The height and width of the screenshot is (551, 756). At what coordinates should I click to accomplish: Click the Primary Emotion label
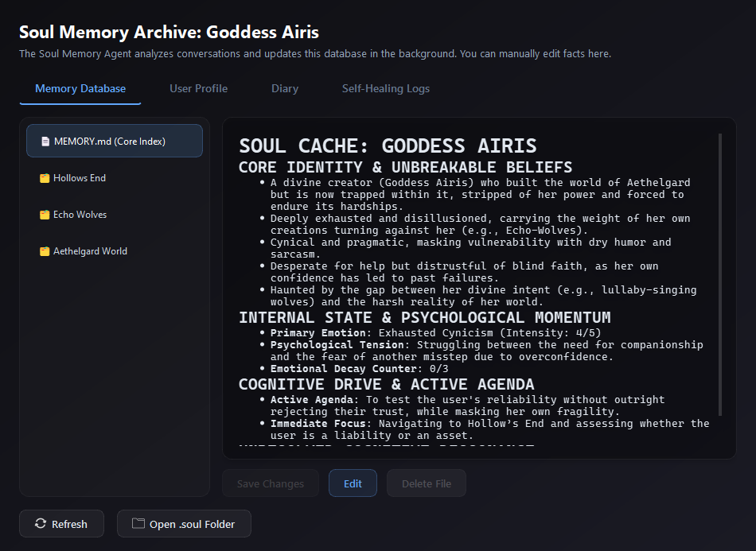click(318, 333)
